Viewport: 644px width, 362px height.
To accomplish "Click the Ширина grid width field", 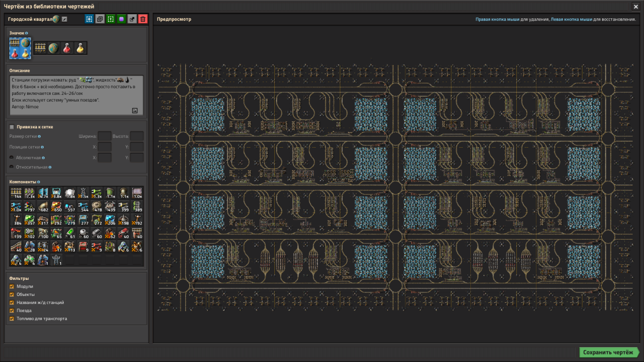I will (105, 136).
